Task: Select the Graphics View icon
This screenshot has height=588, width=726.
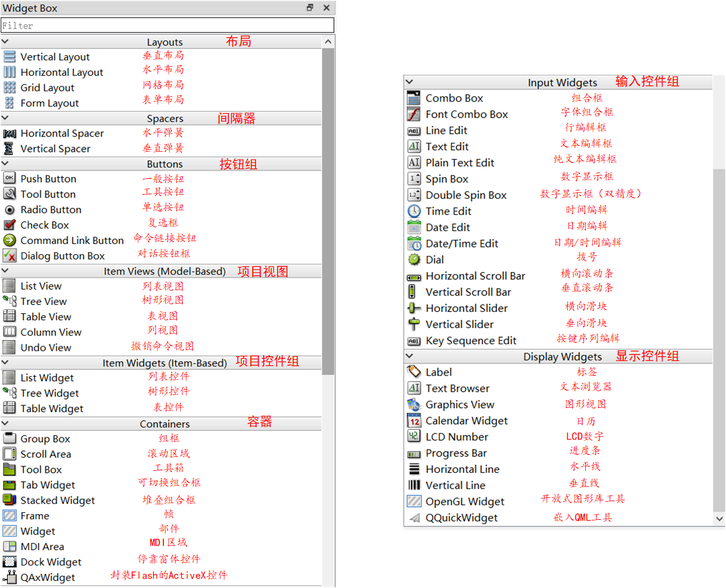Action: click(x=414, y=405)
